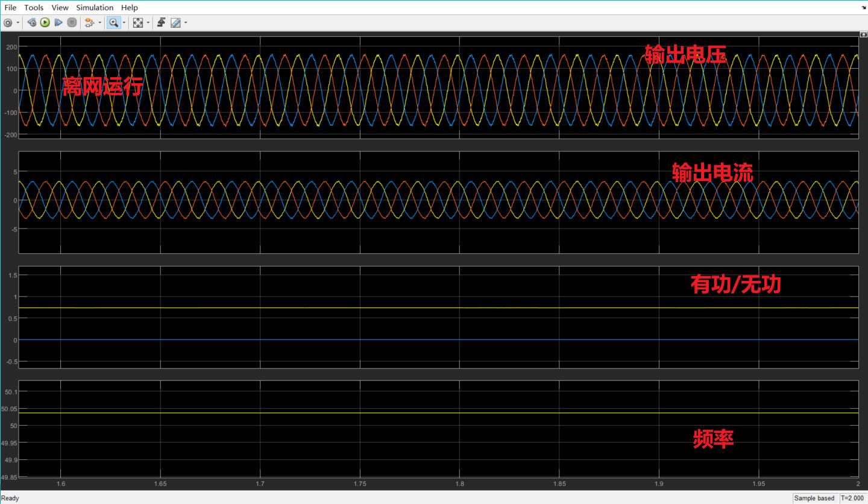Expand the configuration gear dropdown arrow
868x504 pixels.
tap(17, 22)
